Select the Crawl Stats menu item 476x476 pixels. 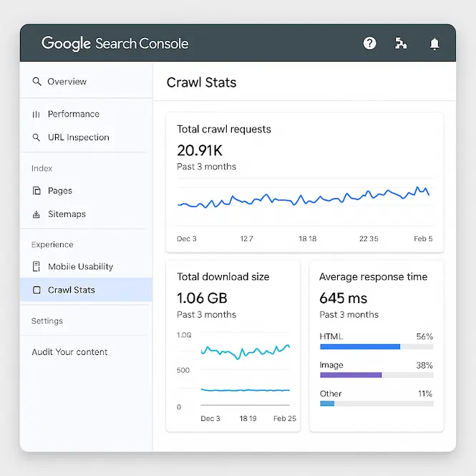[72, 290]
